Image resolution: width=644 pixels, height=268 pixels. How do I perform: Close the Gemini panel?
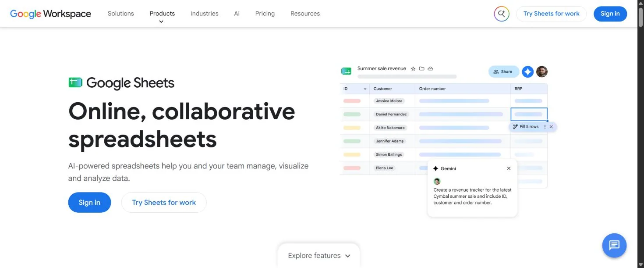(509, 168)
